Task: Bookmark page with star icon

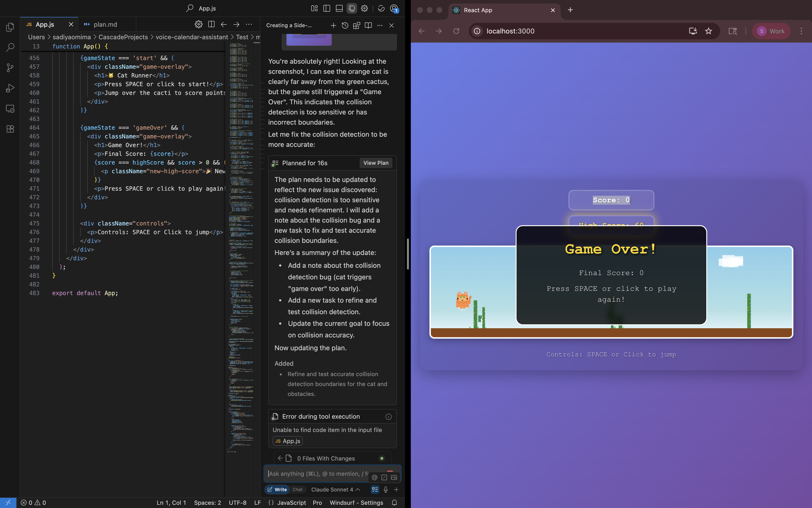Action: pos(709,31)
